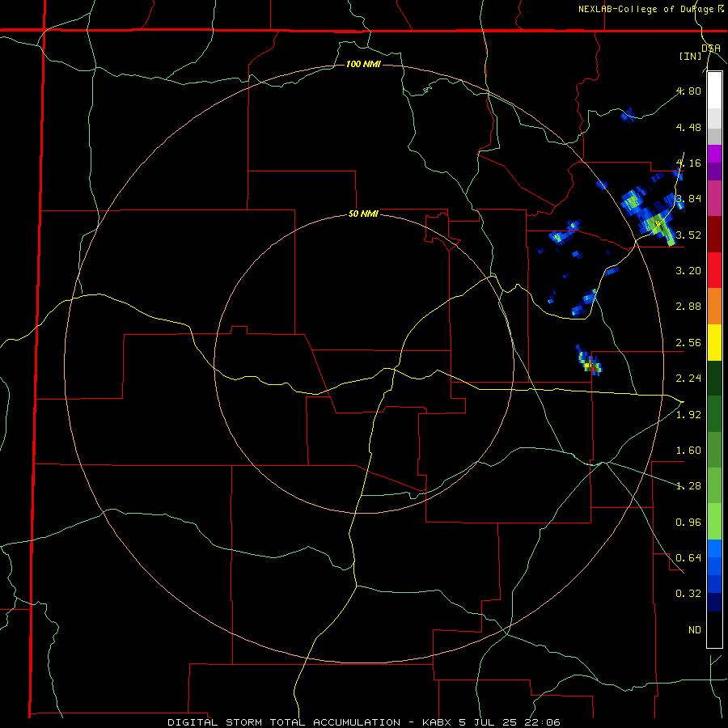Image resolution: width=728 pixels, height=728 pixels.
Task: Select the pink swatch beside 3.84
Action: point(714,198)
